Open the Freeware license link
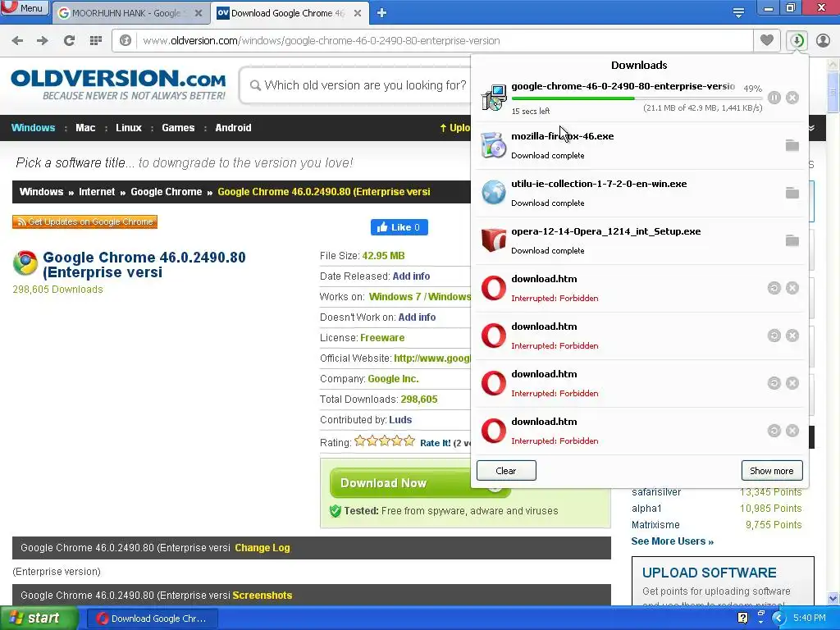This screenshot has height=630, width=840. coord(382,338)
